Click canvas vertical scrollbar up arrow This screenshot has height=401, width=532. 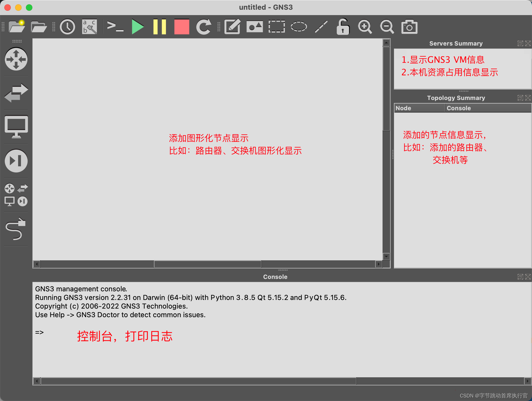click(x=386, y=42)
